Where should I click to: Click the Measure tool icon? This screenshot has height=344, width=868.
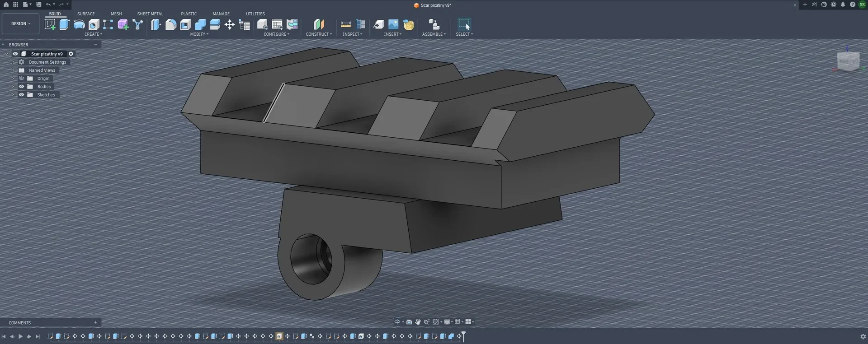pos(346,24)
